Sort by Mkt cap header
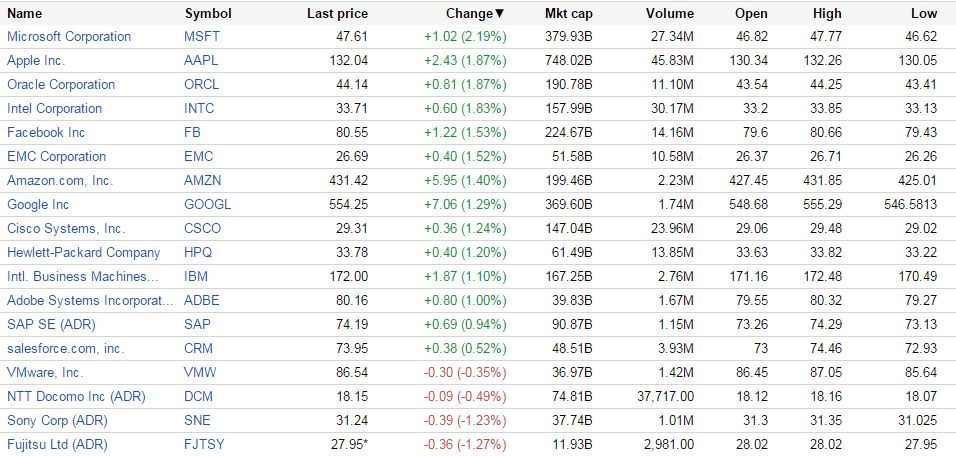 [x=568, y=14]
